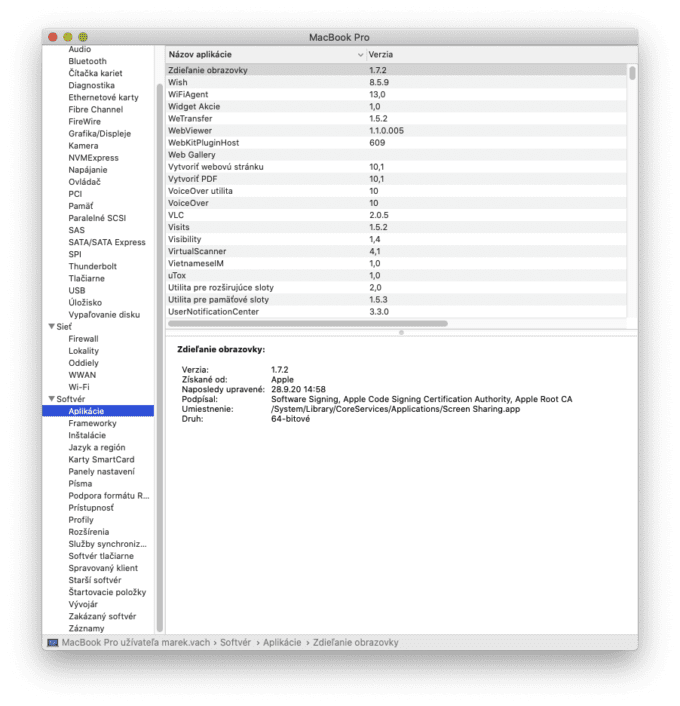
Task: Click the green zoom window button
Action: (82, 37)
